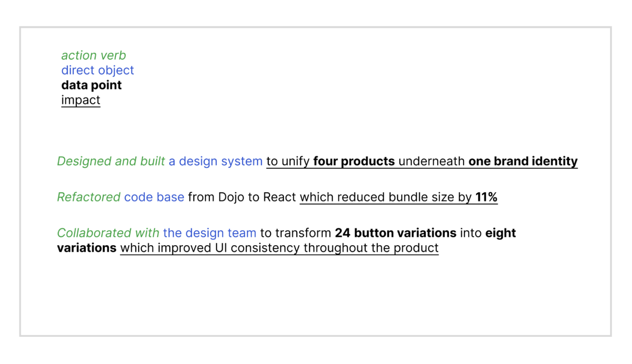Screen dimensions: 632x364
Task: Click underlined "which improved UI consistency" phrase
Action: point(210,248)
